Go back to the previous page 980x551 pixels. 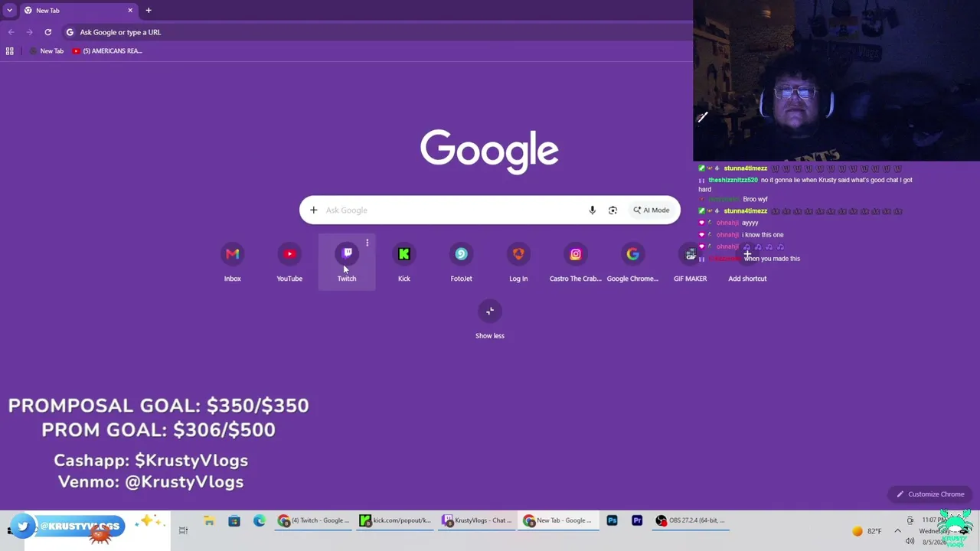(x=11, y=32)
